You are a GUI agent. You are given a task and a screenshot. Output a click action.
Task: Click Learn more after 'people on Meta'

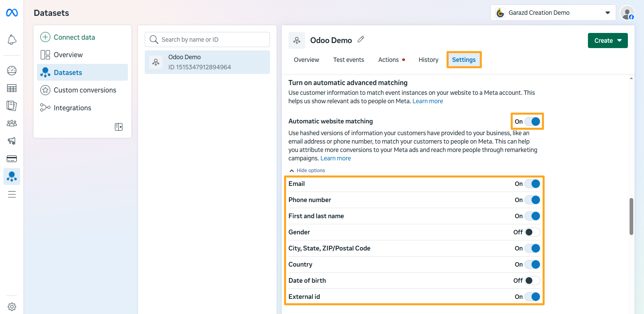(x=427, y=101)
